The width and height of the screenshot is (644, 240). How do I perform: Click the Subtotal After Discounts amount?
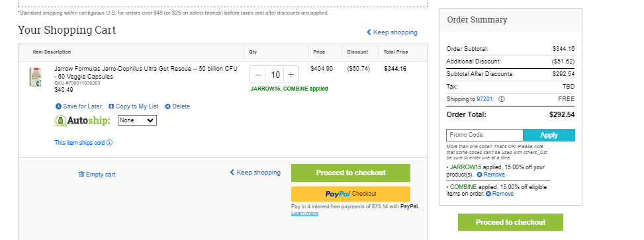(x=563, y=74)
